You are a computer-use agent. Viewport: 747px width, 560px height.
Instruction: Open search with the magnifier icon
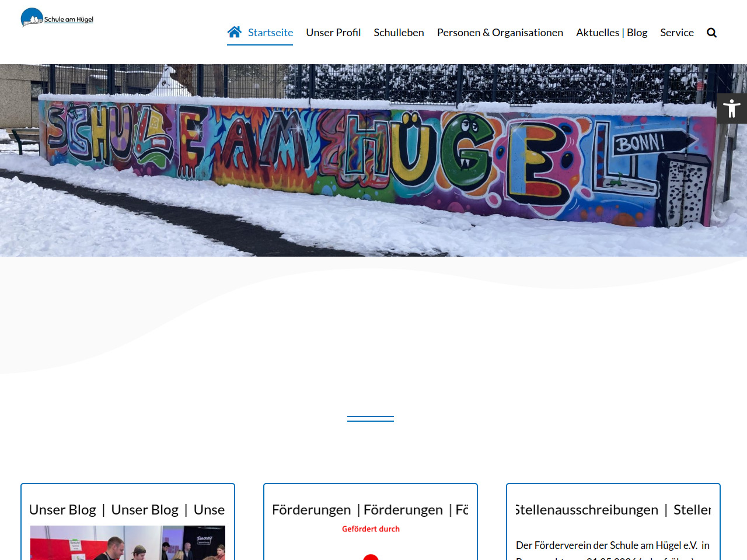pyautogui.click(x=711, y=33)
